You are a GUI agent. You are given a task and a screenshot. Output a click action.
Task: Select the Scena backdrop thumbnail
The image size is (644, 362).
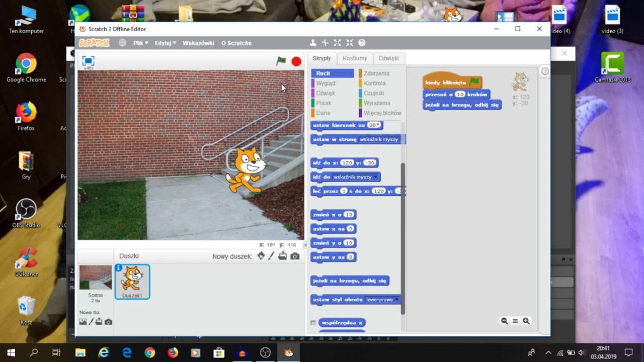(95, 278)
